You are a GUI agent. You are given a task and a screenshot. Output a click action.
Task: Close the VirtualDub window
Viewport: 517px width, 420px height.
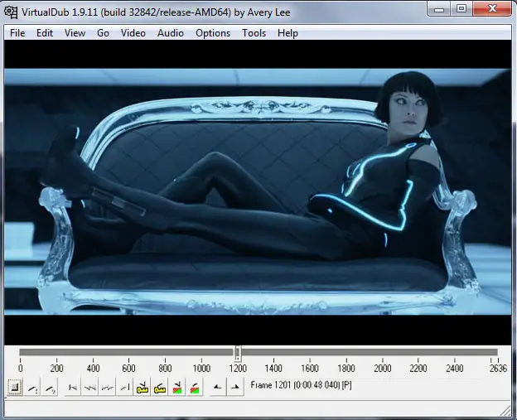tap(492, 9)
